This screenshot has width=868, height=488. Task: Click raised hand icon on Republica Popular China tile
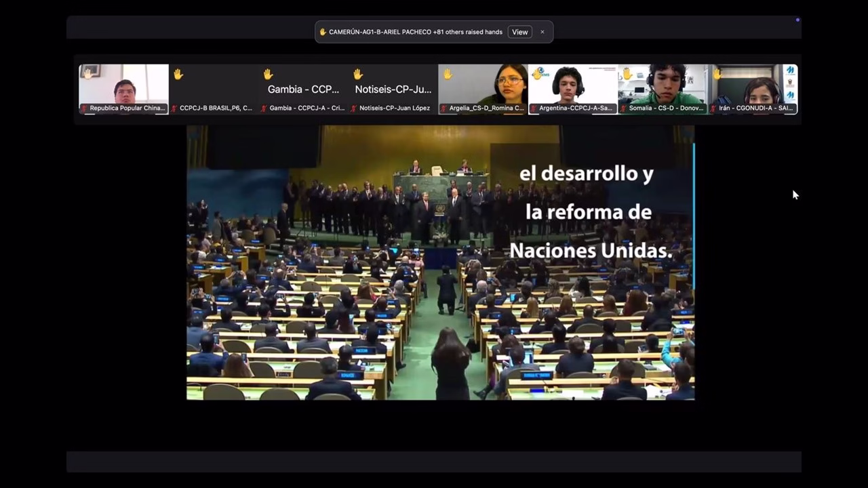click(x=87, y=73)
